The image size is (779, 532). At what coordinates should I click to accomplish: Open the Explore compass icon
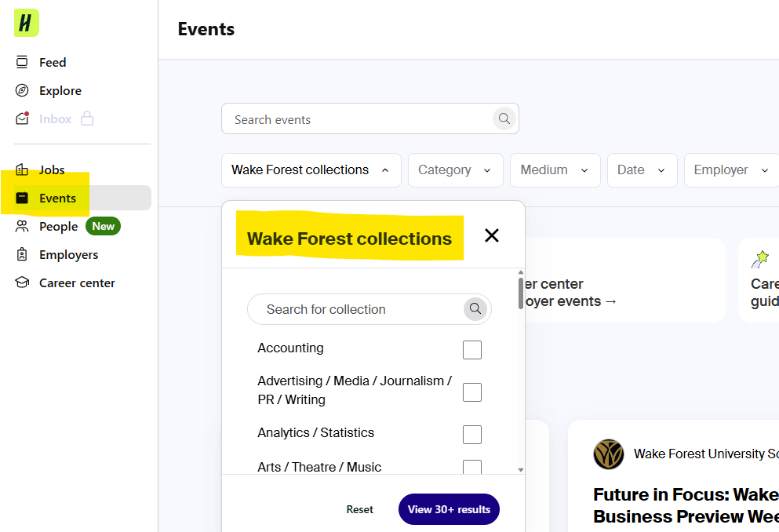click(23, 91)
